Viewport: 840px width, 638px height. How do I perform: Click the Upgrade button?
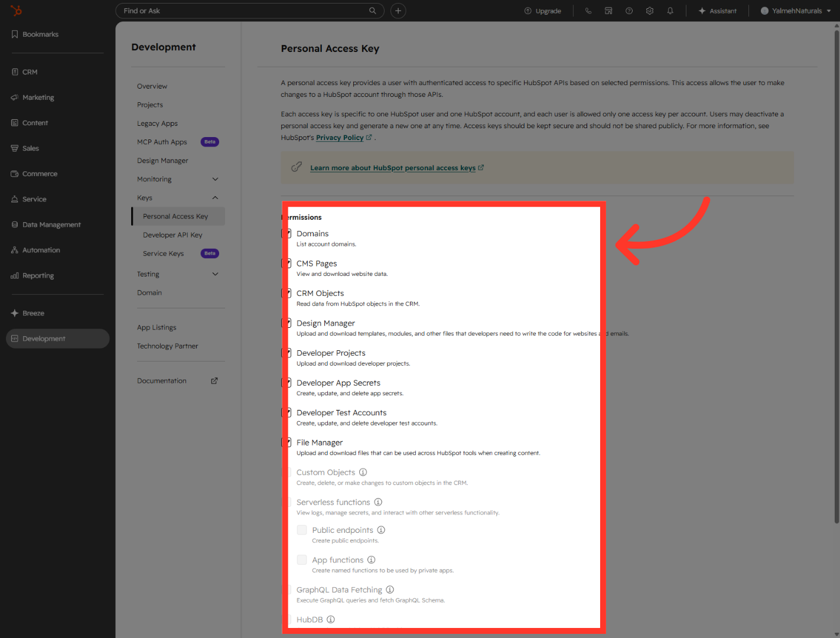click(542, 11)
